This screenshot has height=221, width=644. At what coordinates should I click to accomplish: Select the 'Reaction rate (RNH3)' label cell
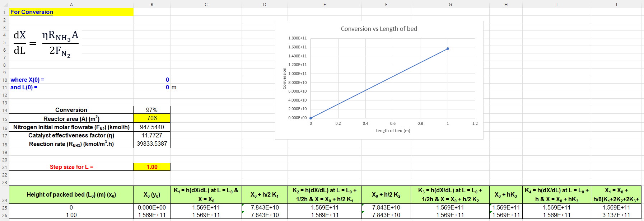(71, 144)
